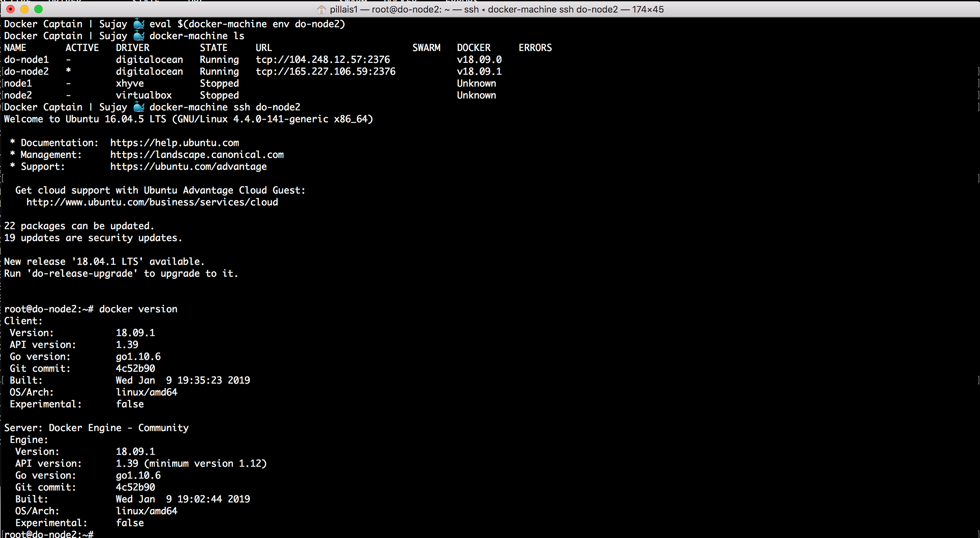Click the NAME column header
980x538 pixels.
pos(15,48)
